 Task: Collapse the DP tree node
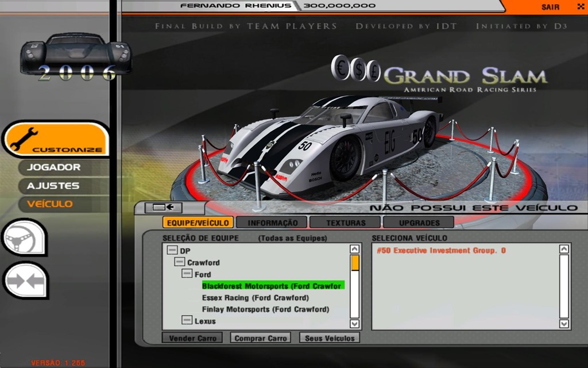tap(172, 251)
